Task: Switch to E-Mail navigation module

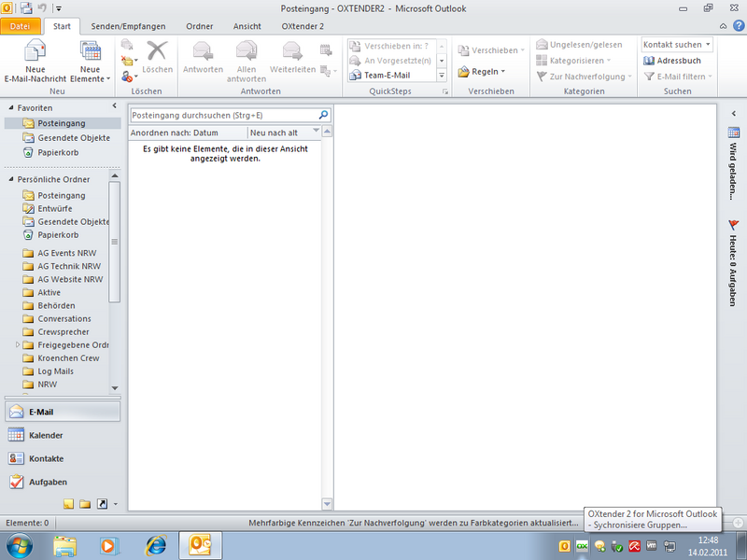Action: 63,412
